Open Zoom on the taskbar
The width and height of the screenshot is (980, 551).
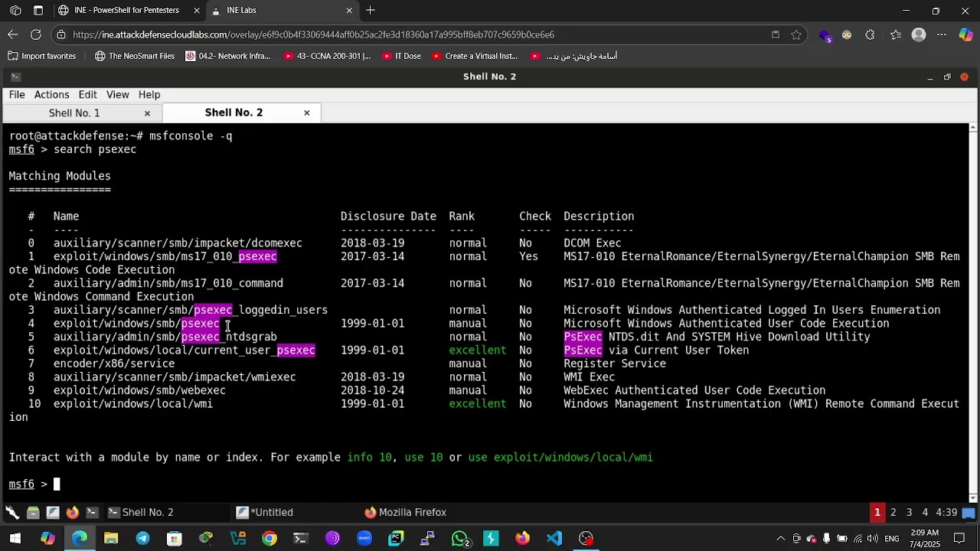tap(364, 539)
